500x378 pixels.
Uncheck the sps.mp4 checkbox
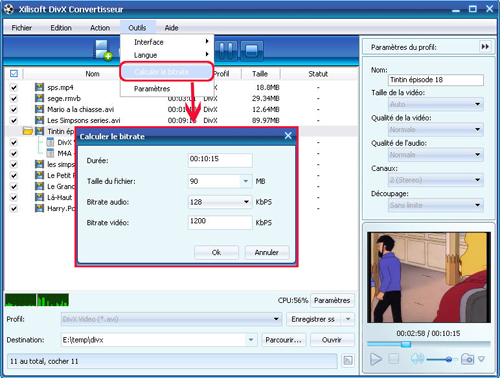click(x=14, y=87)
